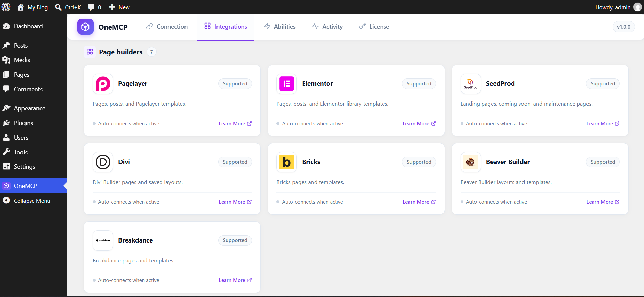Open Plugins in the sidebar
The height and width of the screenshot is (297, 644).
point(33,123)
